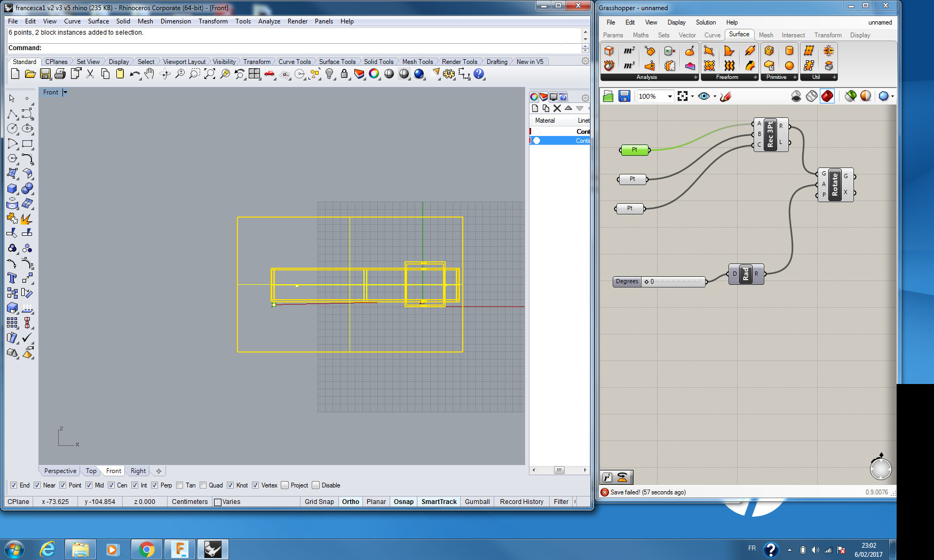The width and height of the screenshot is (934, 560).
Task: Toggle Ortho in the status bar
Action: click(350, 502)
